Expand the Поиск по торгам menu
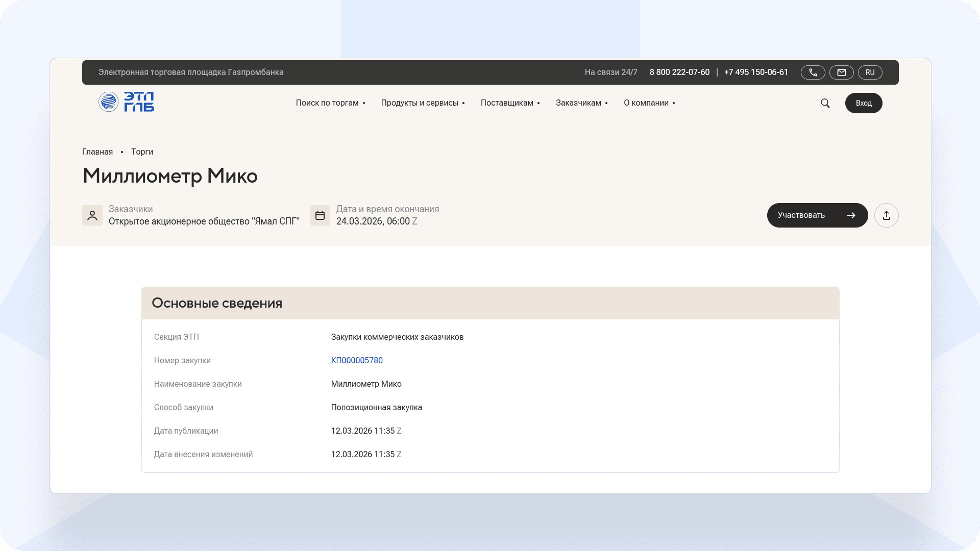This screenshot has height=551, width=980. (x=330, y=103)
